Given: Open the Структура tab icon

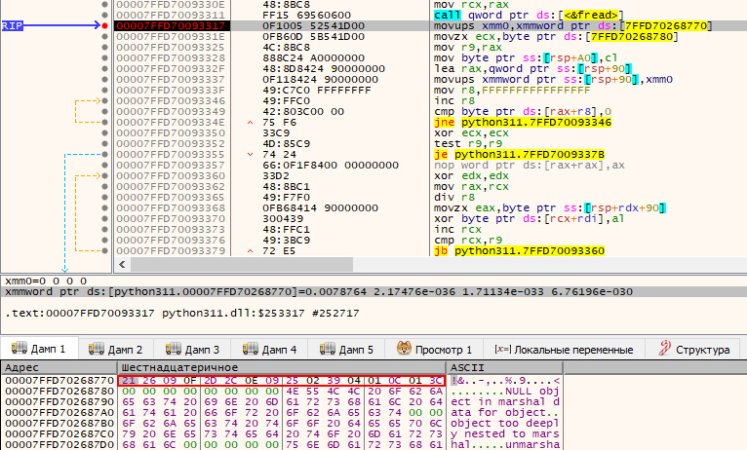Looking at the screenshot, I should point(664,349).
